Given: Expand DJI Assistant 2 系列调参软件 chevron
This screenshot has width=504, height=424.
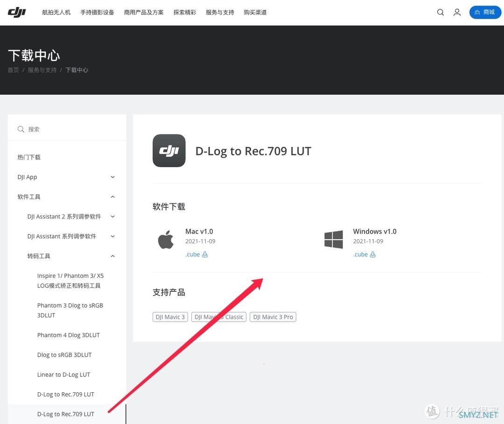Looking at the screenshot, I should tap(112, 217).
